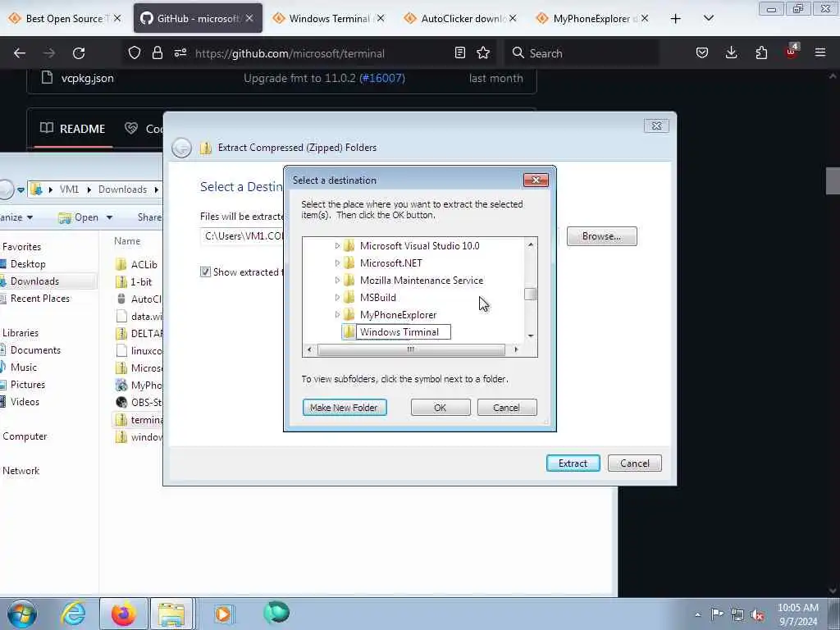Open the Documents library in Explorer

(x=35, y=349)
